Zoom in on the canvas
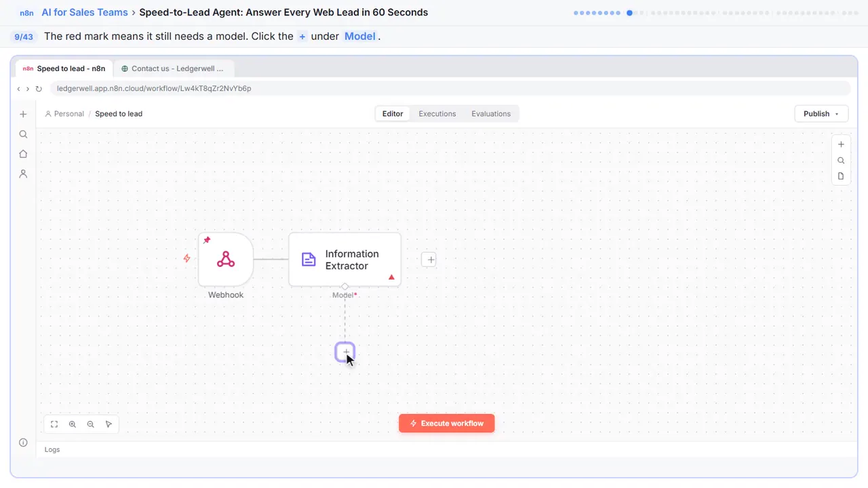The width and height of the screenshot is (868, 488). coord(73,424)
